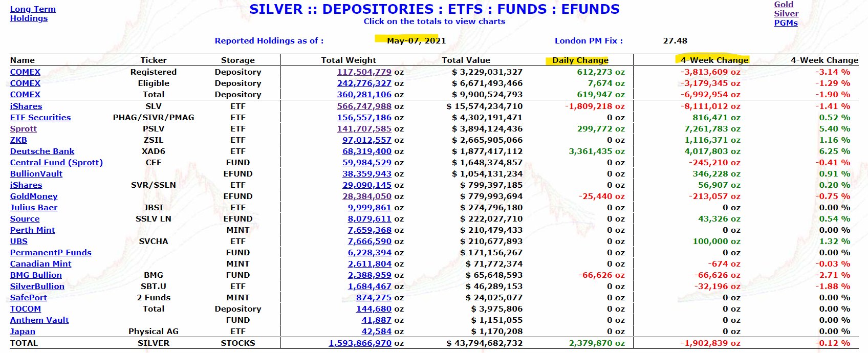Open the 29,090,145 oz total weight link
868x353 pixels.
click(367, 185)
